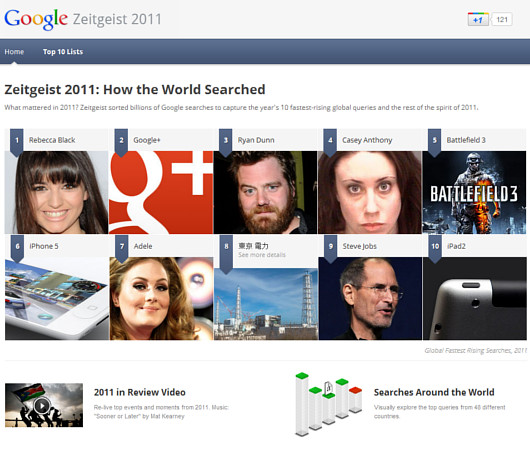Click the rank 8 ribbon badge

[226, 254]
